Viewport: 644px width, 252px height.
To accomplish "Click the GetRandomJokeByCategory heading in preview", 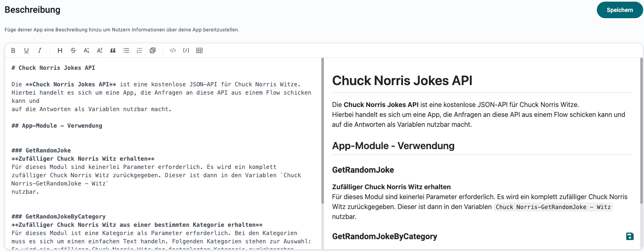I will coord(384,236).
